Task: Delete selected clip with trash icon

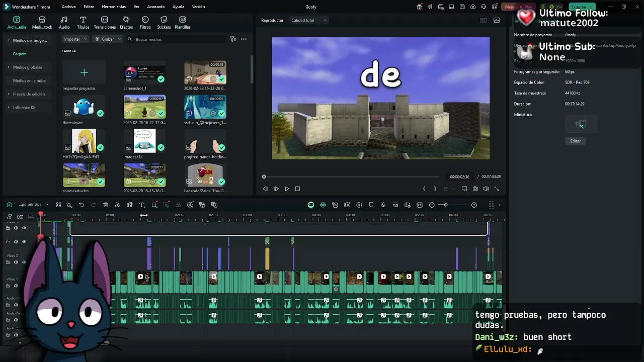Action: (106, 205)
